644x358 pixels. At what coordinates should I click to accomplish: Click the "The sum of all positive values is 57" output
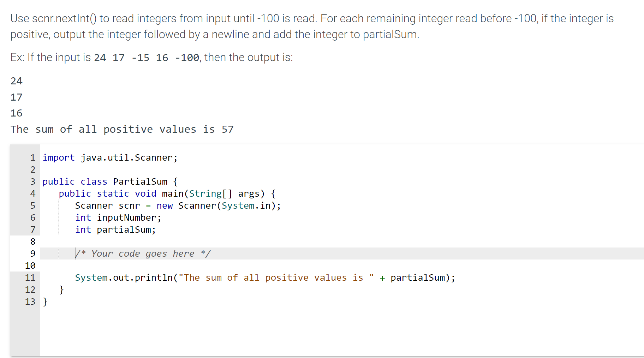point(122,129)
